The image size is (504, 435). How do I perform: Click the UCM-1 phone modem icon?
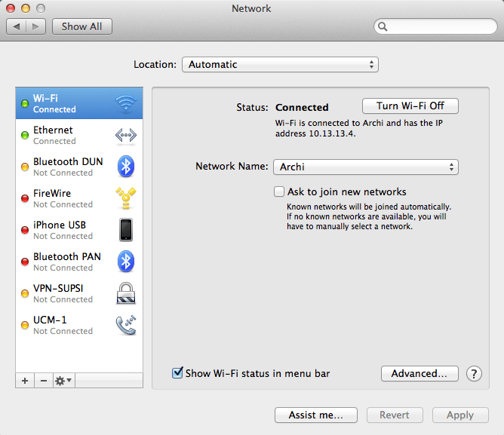coord(125,325)
